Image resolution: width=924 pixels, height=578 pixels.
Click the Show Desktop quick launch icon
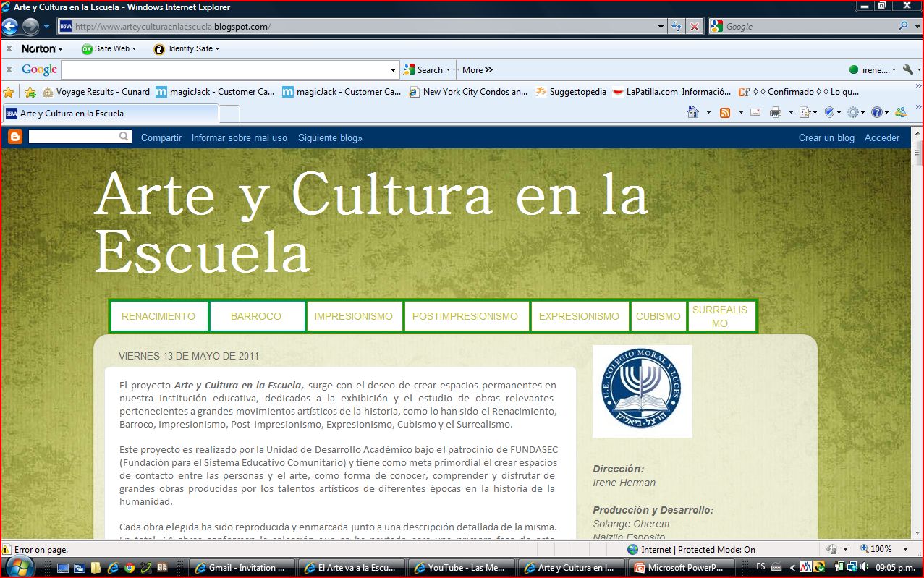pyautogui.click(x=63, y=568)
